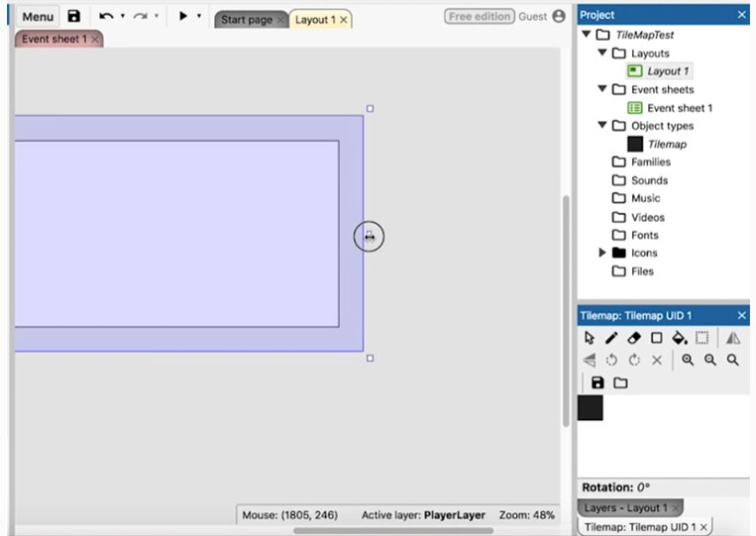The image size is (756, 536).
Task: Select the Videos folder
Action: point(638,217)
